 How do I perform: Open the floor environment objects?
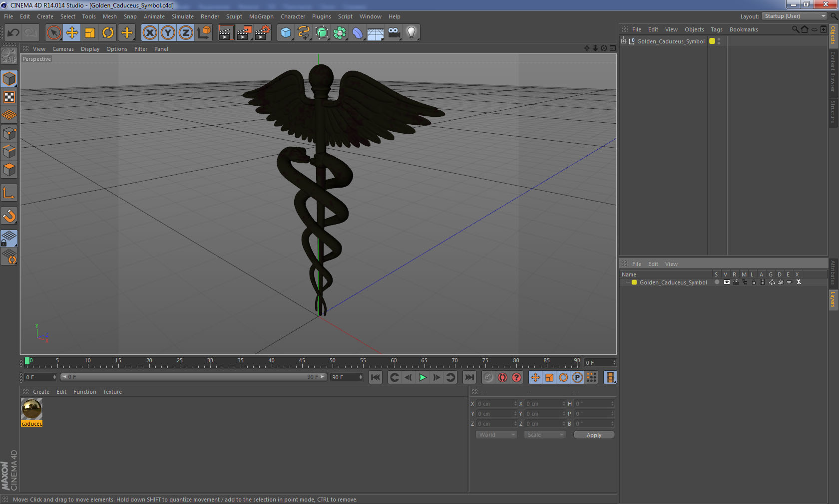coord(376,33)
